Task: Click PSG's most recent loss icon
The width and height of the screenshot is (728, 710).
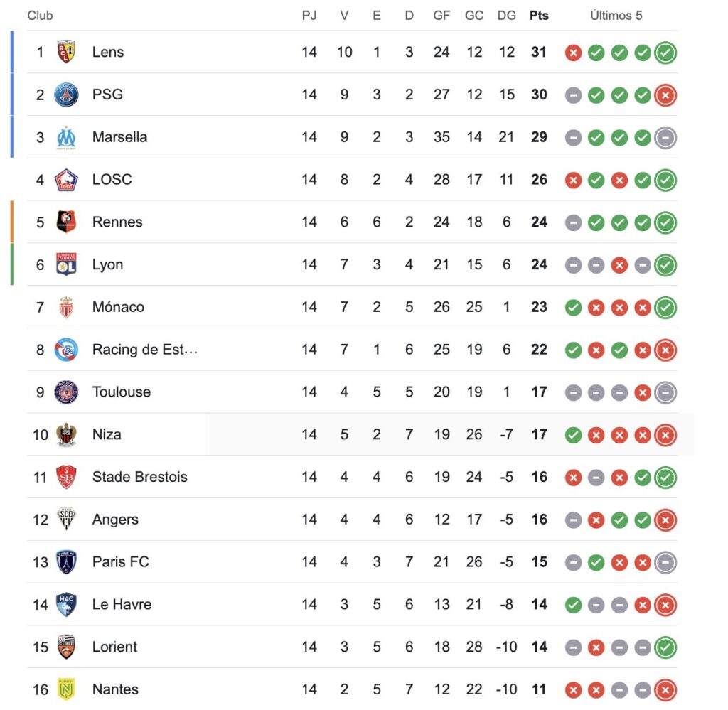Action: 665,95
